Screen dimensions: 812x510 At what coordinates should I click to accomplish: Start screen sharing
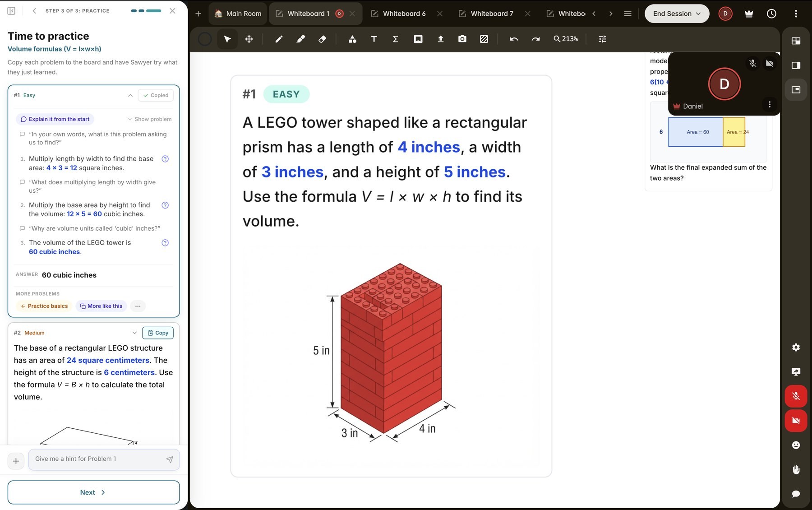(x=796, y=371)
